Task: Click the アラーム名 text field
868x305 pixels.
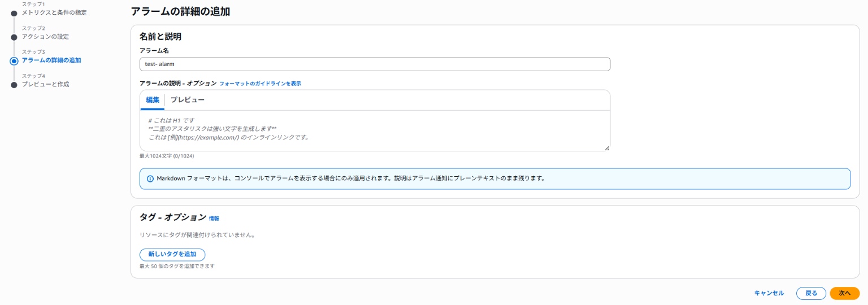Action: click(x=375, y=64)
